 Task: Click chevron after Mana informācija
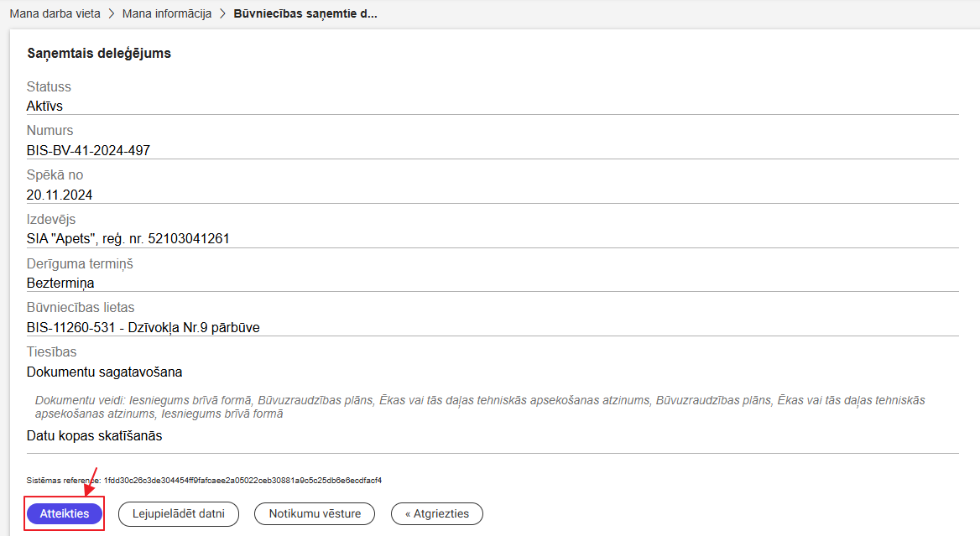[222, 14]
